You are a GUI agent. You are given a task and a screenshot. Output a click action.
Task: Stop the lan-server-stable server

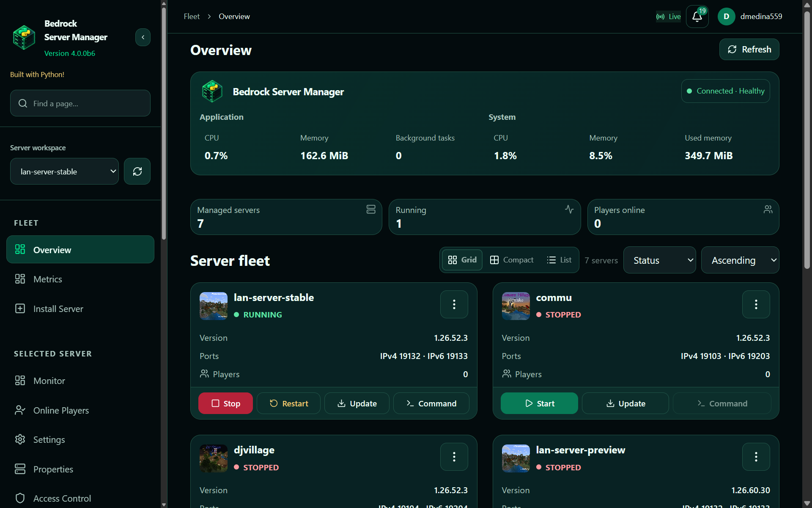coord(225,403)
